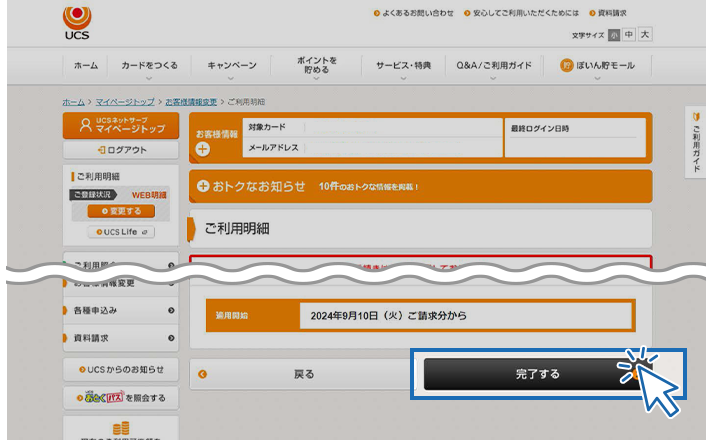Click the ログアウト button
This screenshot has height=440, width=706.
(121, 150)
